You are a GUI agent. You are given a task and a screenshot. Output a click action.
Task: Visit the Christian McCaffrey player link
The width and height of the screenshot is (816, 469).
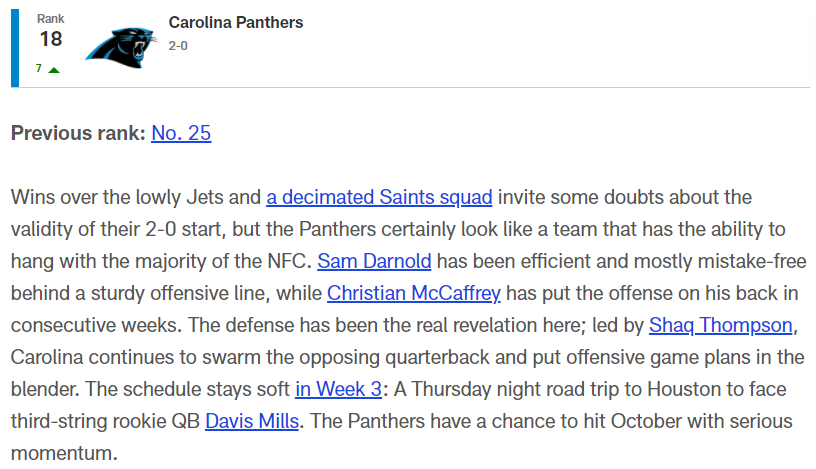click(x=414, y=294)
